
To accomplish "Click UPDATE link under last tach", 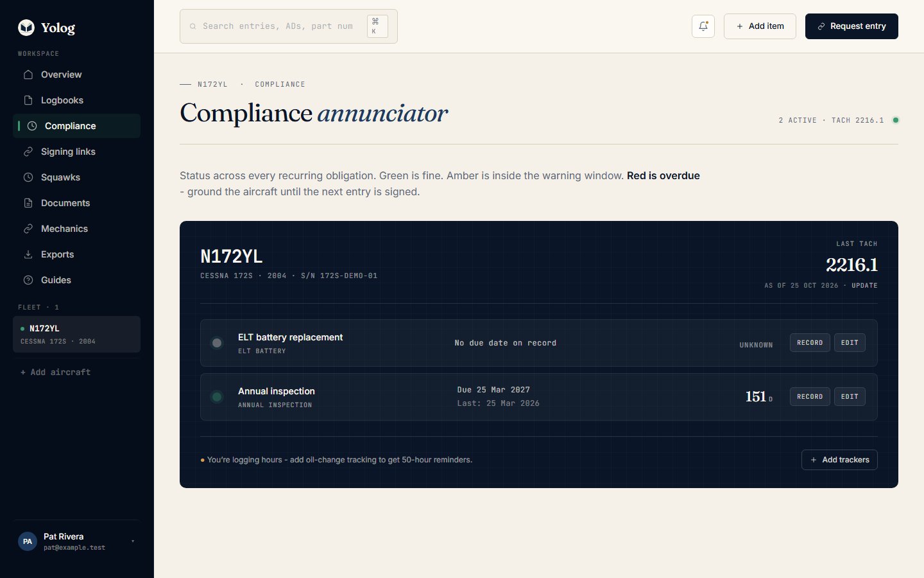I will click(864, 286).
